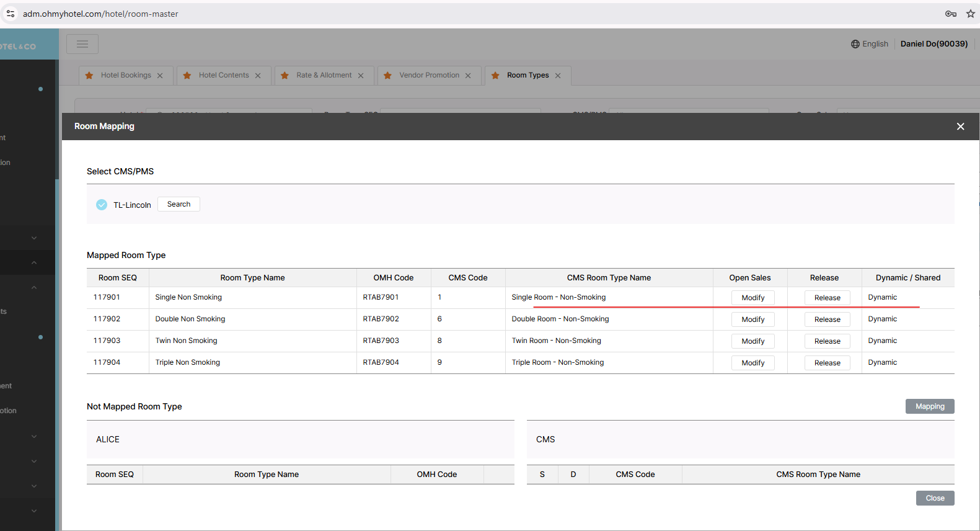Click the star icon on Rate & Allotment tab
Screen dimensions: 980x531
285,76
